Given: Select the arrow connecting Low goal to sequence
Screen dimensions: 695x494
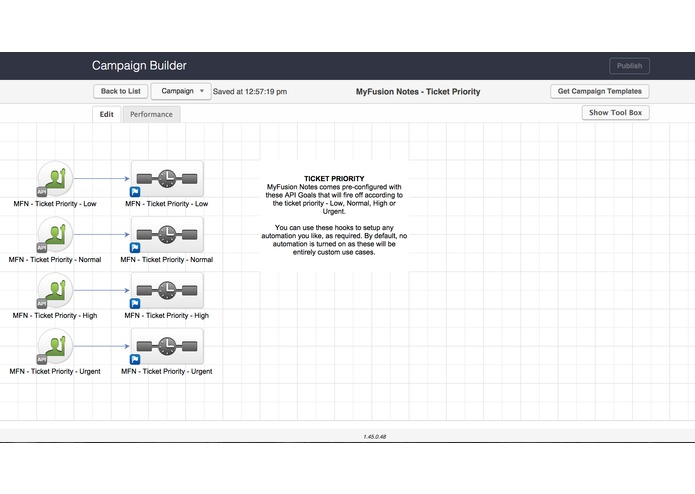Looking at the screenshot, I should 102,179.
